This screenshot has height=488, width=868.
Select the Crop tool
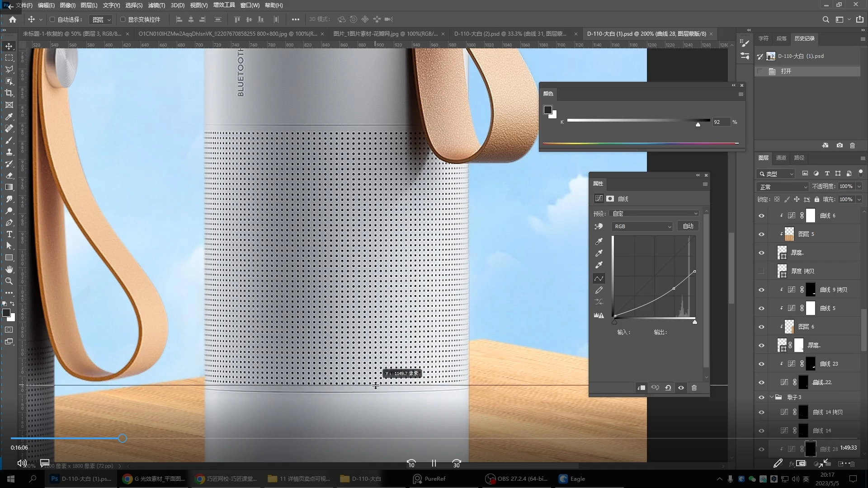point(9,93)
